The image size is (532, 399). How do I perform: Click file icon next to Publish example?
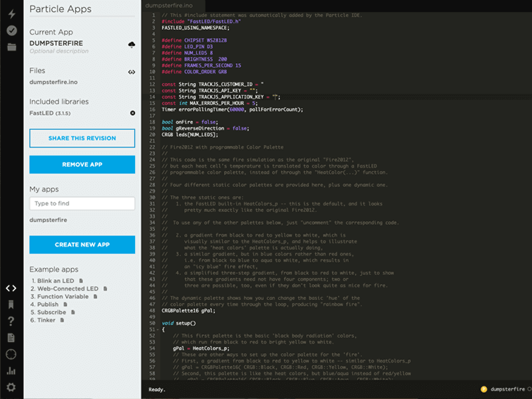pos(65,305)
